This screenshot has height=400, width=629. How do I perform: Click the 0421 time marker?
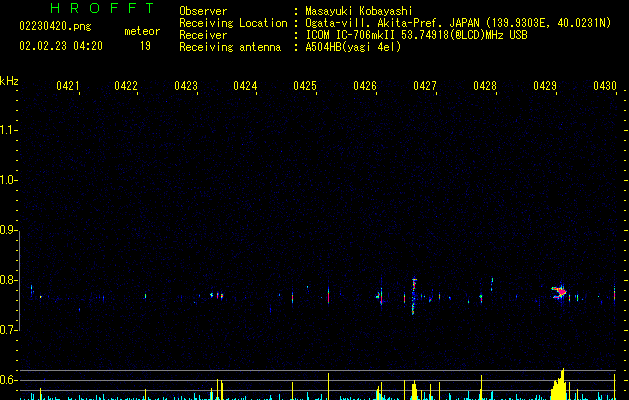pyautogui.click(x=68, y=86)
